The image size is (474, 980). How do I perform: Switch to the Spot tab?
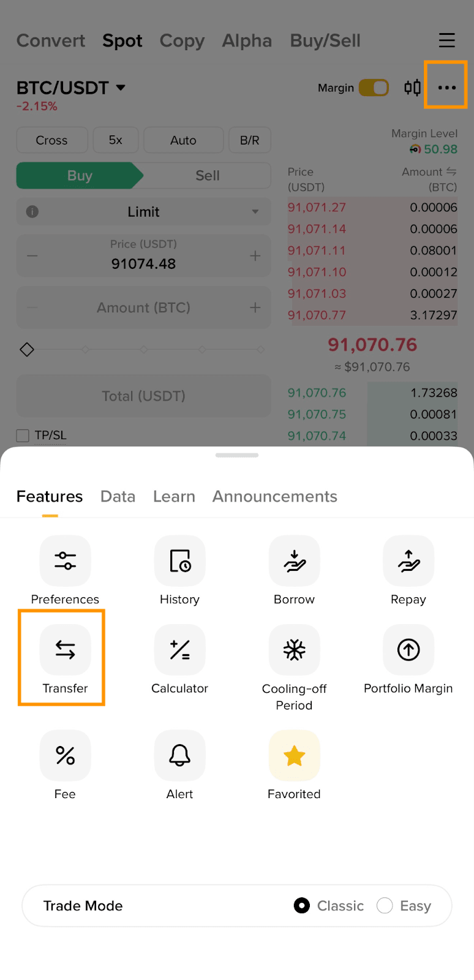pyautogui.click(x=122, y=40)
